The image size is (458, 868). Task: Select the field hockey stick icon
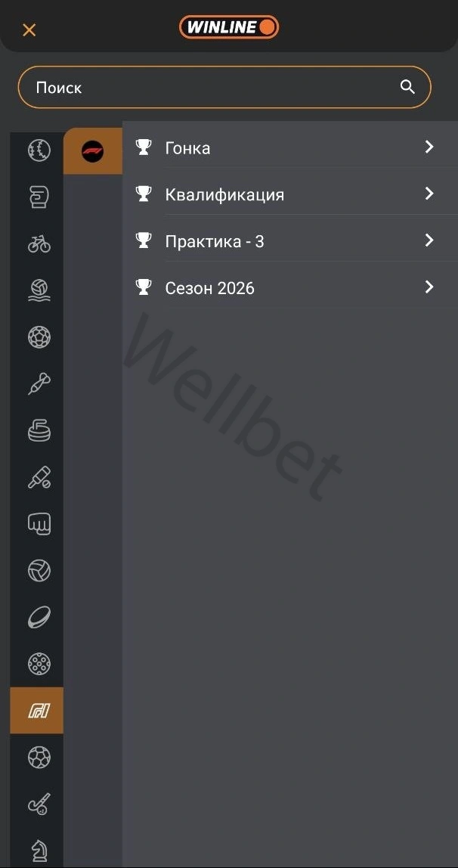[x=39, y=804]
